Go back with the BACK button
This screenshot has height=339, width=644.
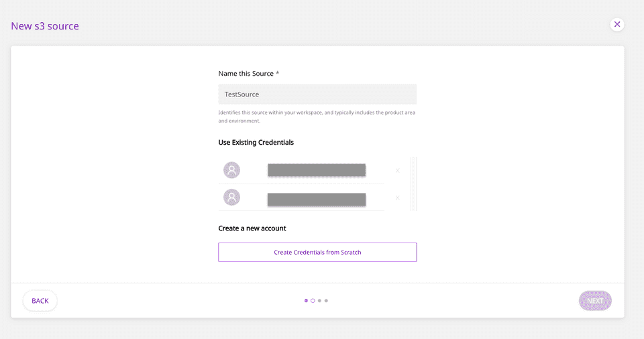coord(40,301)
